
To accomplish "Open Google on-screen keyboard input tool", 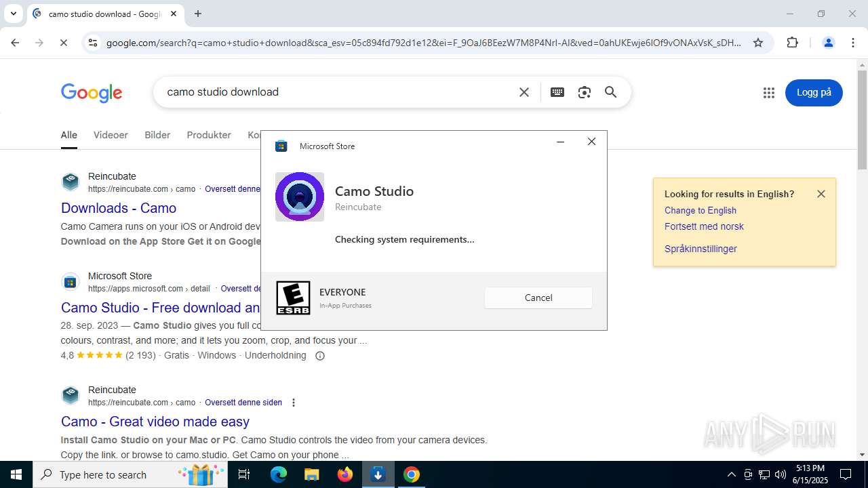I will (557, 92).
